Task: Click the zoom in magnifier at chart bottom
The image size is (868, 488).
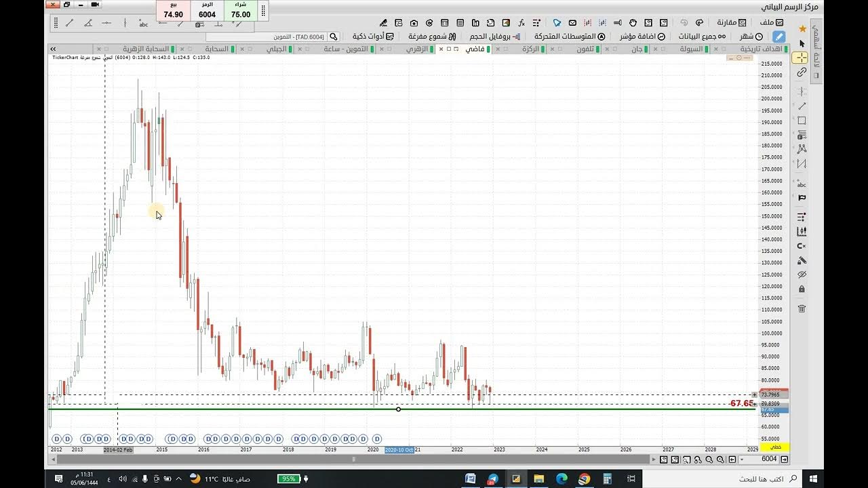Action: click(720, 460)
